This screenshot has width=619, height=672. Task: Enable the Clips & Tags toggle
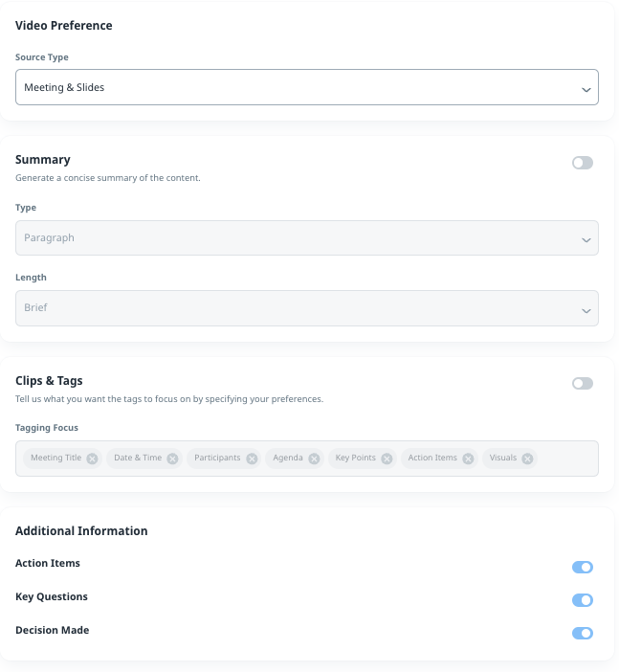(x=582, y=384)
